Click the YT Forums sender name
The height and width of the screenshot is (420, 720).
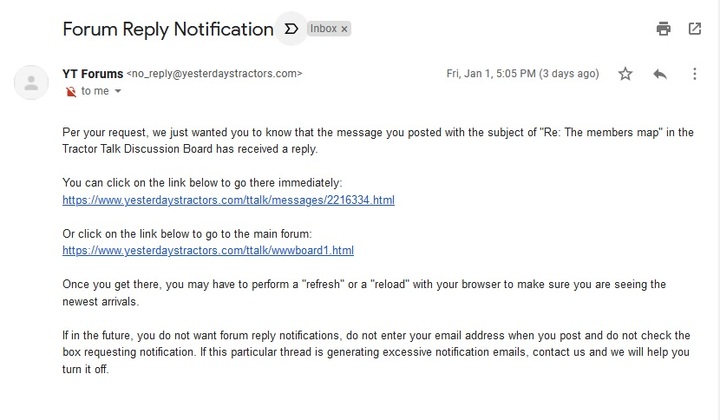[x=93, y=73]
